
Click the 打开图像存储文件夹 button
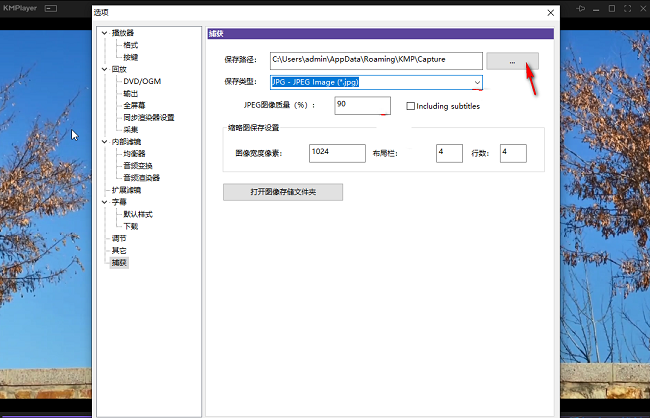coord(282,192)
